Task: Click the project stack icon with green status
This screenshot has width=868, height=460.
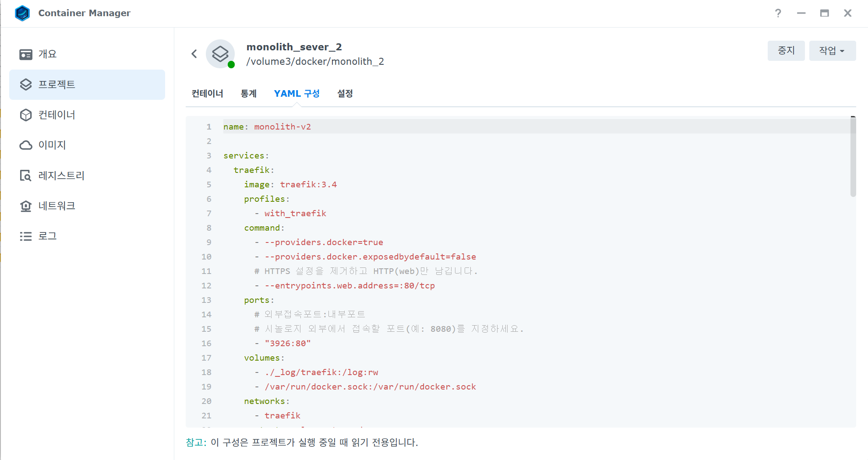Action: pos(220,54)
